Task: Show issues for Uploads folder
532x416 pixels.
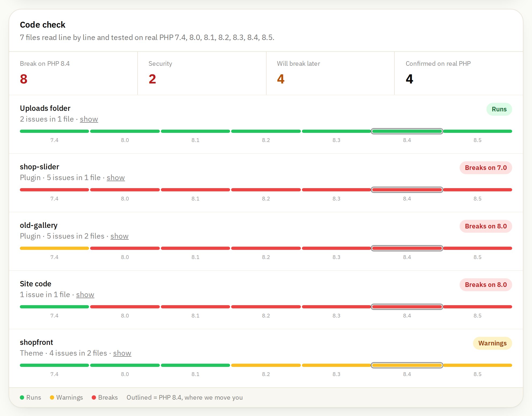Action: click(x=89, y=119)
